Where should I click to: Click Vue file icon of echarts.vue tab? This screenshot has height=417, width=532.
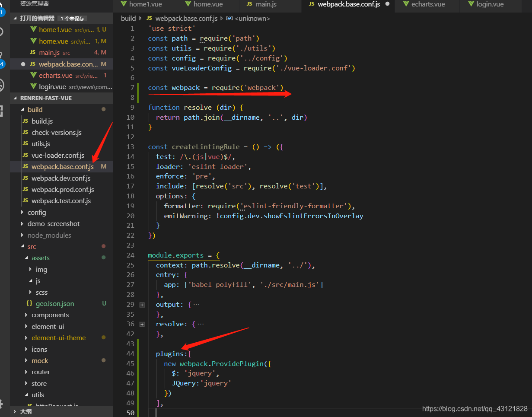pos(406,4)
